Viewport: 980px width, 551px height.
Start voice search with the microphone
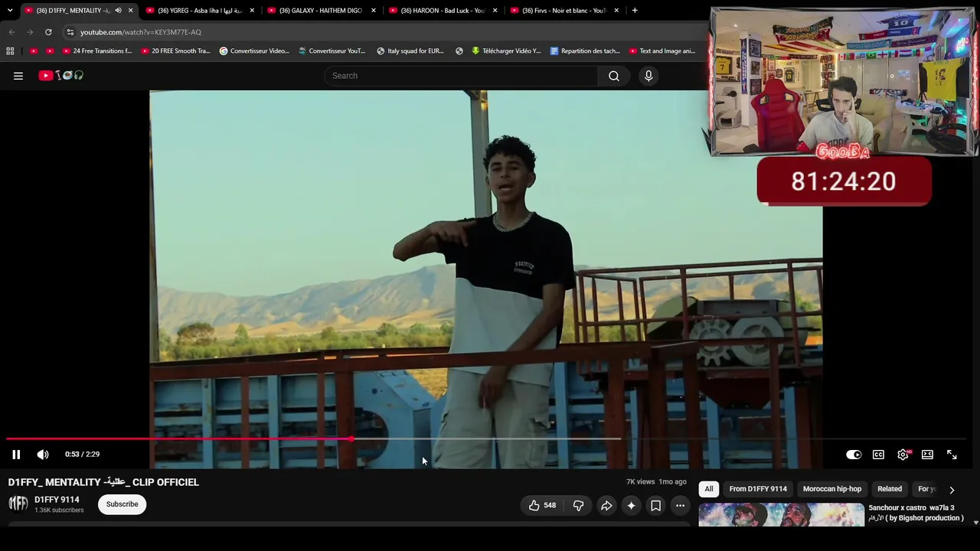[x=648, y=76]
